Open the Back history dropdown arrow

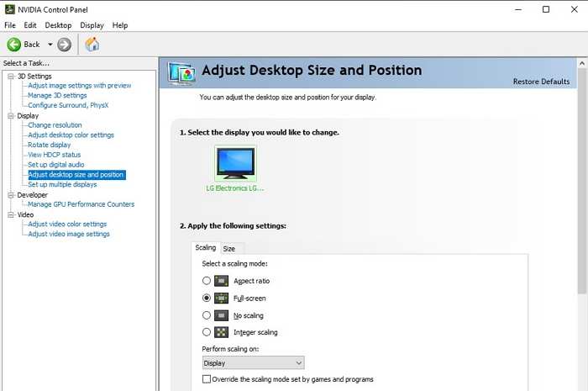click(x=50, y=45)
